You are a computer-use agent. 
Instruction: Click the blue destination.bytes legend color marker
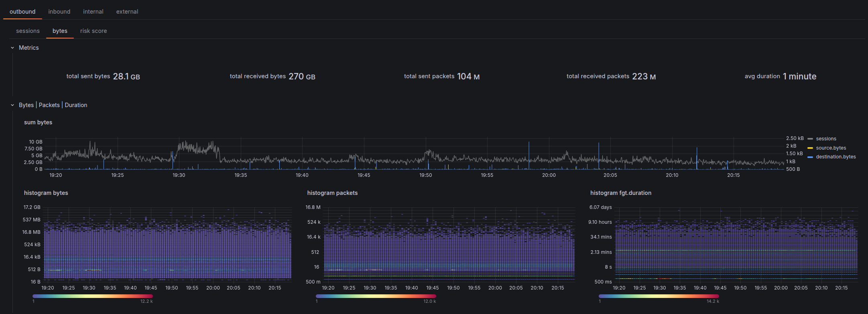tap(810, 157)
